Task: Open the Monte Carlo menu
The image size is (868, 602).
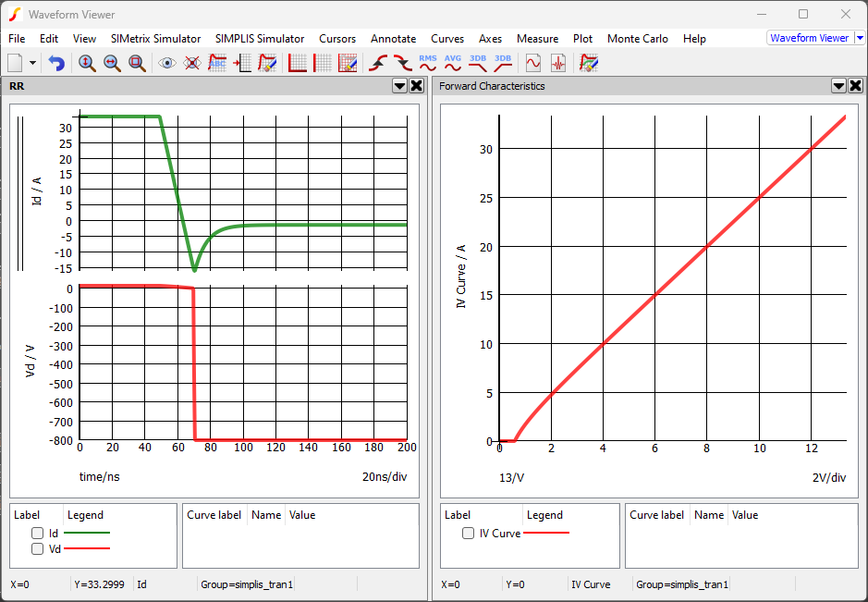Action: 638,39
